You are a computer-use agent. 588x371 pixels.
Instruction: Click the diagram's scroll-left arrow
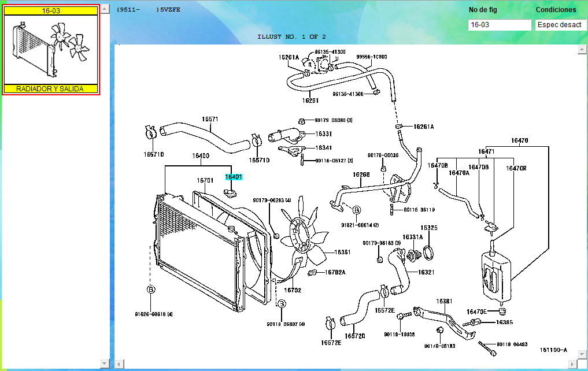[x=119, y=363]
